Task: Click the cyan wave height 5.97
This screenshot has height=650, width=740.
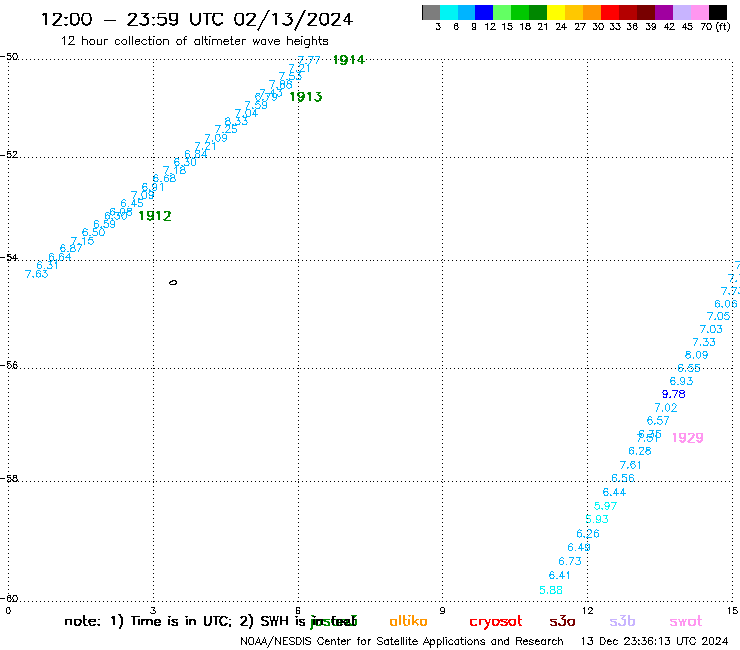Action: click(605, 506)
